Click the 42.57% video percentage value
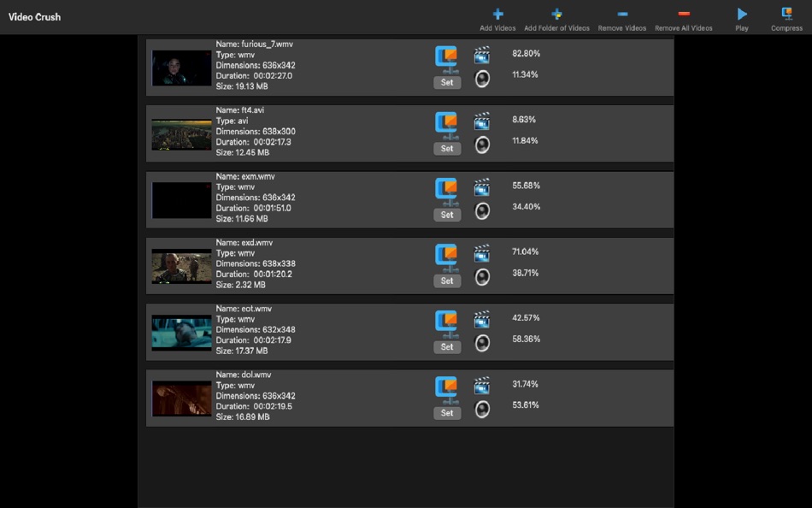The image size is (812, 508). [527, 318]
